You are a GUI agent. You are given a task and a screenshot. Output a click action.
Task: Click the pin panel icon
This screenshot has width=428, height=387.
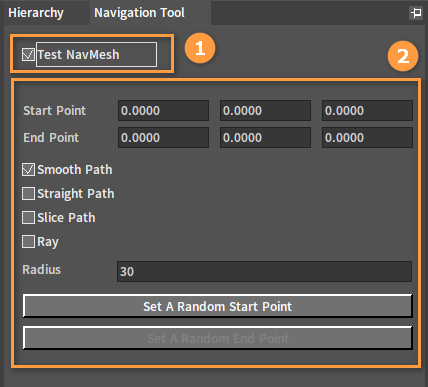pos(416,13)
